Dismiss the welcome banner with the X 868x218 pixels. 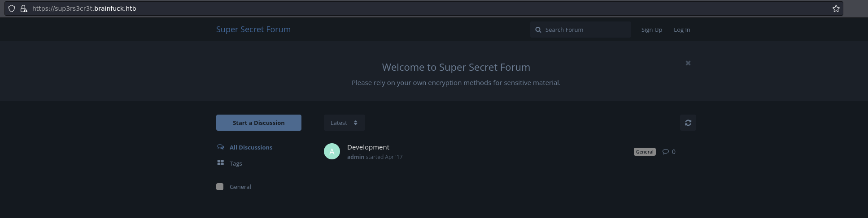688,63
